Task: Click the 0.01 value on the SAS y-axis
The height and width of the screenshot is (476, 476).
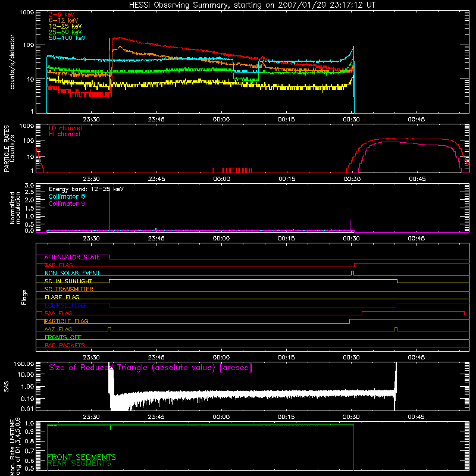Action: pyautogui.click(x=27, y=409)
